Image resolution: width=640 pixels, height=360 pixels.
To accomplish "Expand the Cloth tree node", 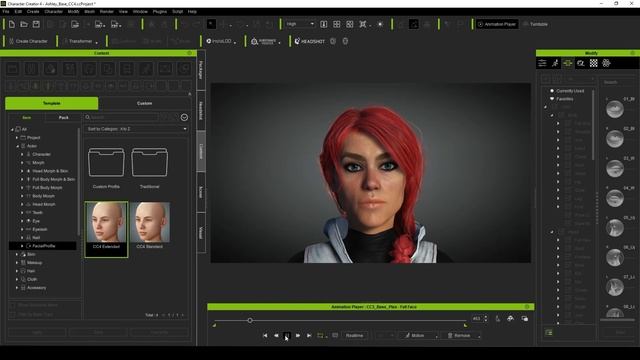I will [17, 279].
